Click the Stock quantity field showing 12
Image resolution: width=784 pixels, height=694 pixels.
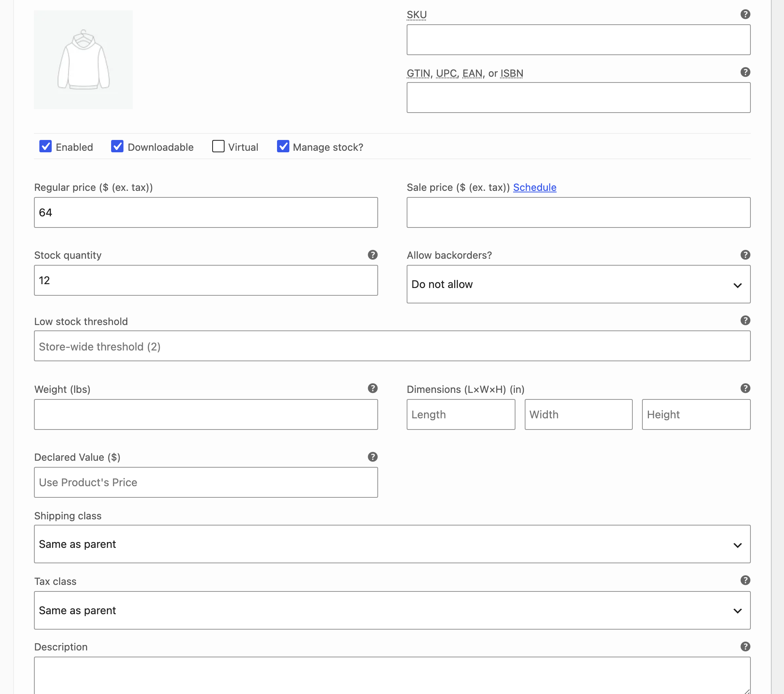pos(206,280)
